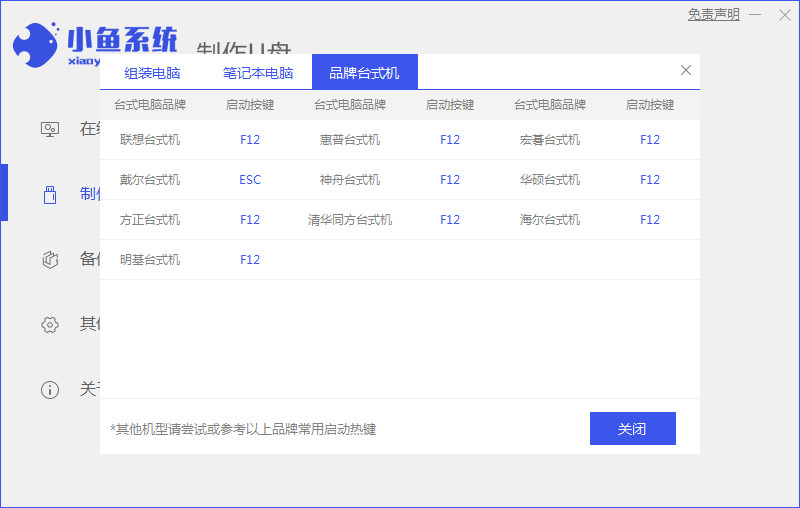Select the 品牌台式机 tab
800x508 pixels.
click(x=364, y=73)
